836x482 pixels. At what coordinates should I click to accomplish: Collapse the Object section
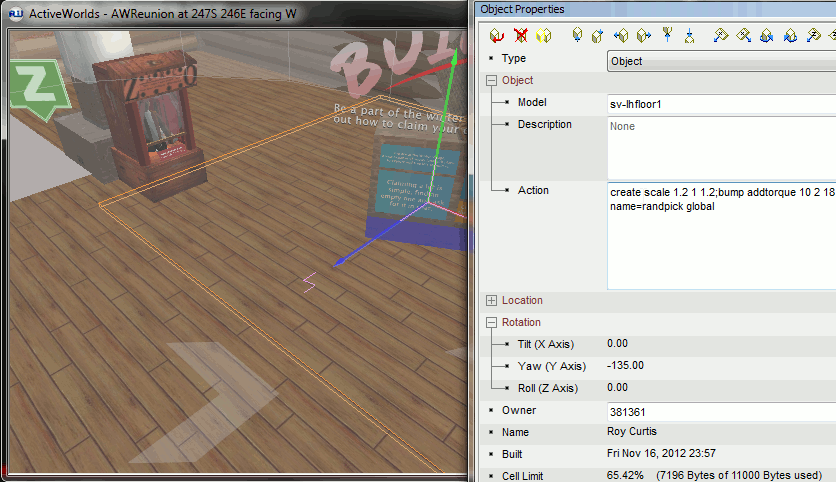(x=491, y=80)
